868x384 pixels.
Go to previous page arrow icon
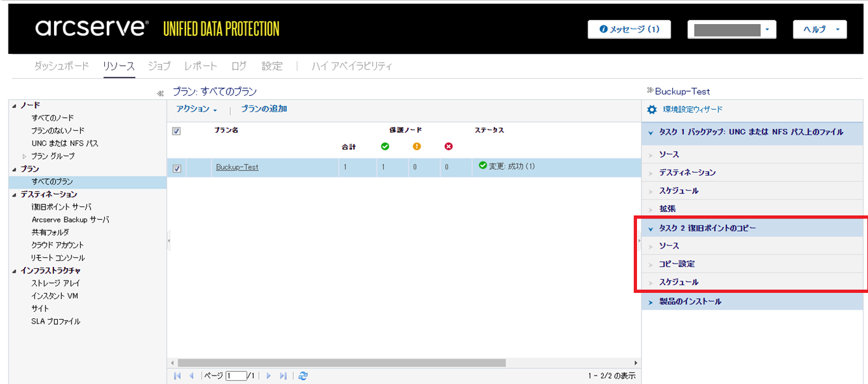coord(191,376)
